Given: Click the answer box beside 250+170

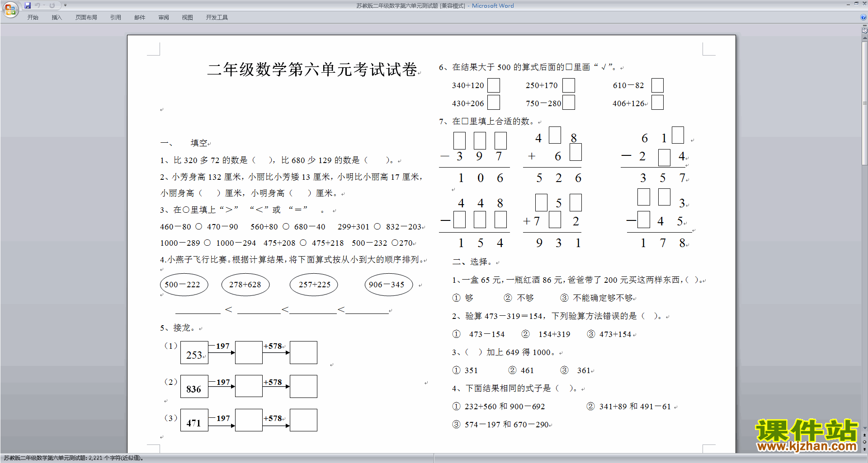Looking at the screenshot, I should click(569, 85).
